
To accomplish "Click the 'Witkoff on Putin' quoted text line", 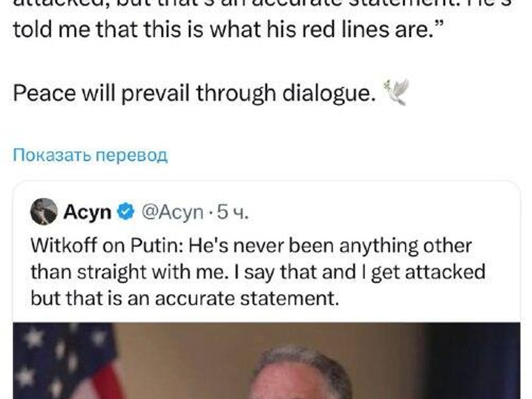I will pyautogui.click(x=251, y=246).
